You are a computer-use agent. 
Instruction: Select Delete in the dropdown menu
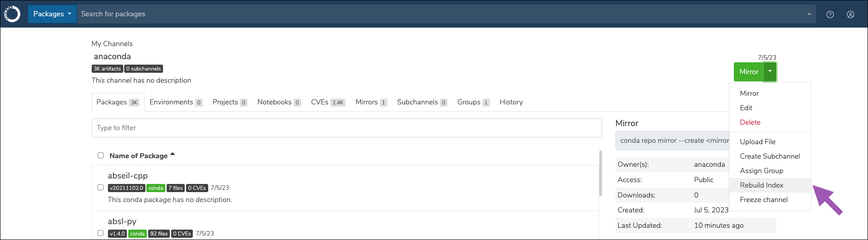point(770,122)
